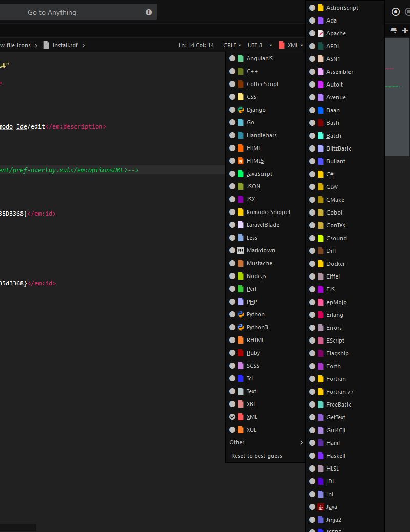Screen dimensions: 410x532
Task: Choose XUL from language menu
Action: (266, 430)
